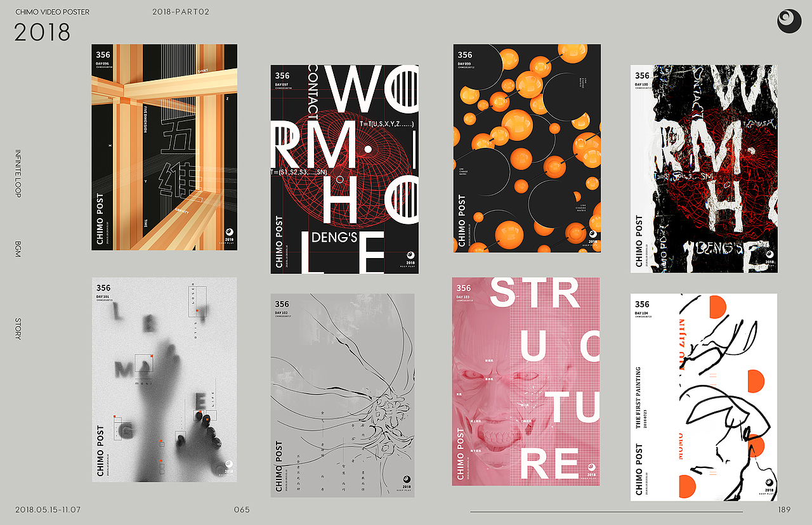Click the eye logo on the wooden beams poster
This screenshot has width=812, height=525.
[x=228, y=232]
